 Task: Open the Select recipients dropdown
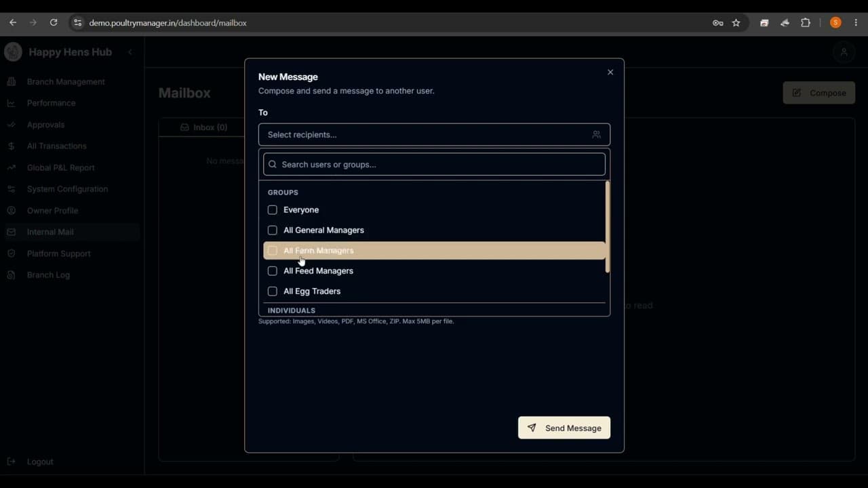pyautogui.click(x=434, y=135)
